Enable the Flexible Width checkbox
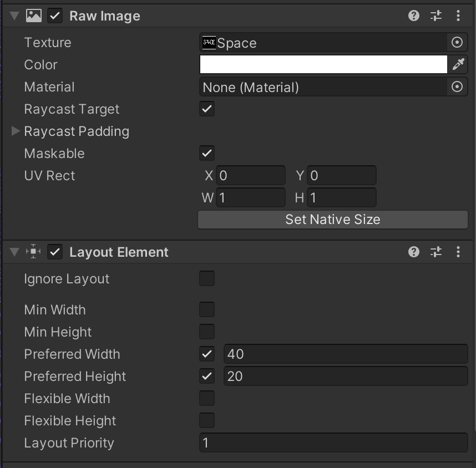 pyautogui.click(x=207, y=398)
